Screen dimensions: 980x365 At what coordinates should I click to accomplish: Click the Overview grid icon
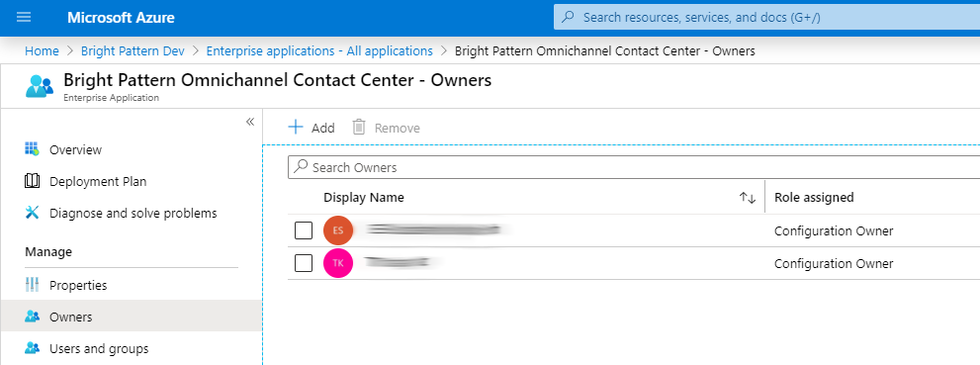click(32, 149)
